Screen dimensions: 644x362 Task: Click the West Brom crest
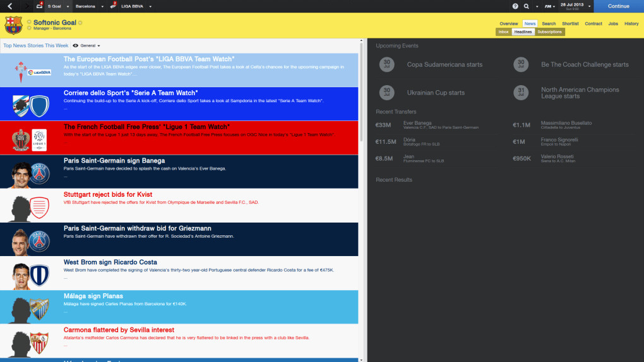click(39, 276)
